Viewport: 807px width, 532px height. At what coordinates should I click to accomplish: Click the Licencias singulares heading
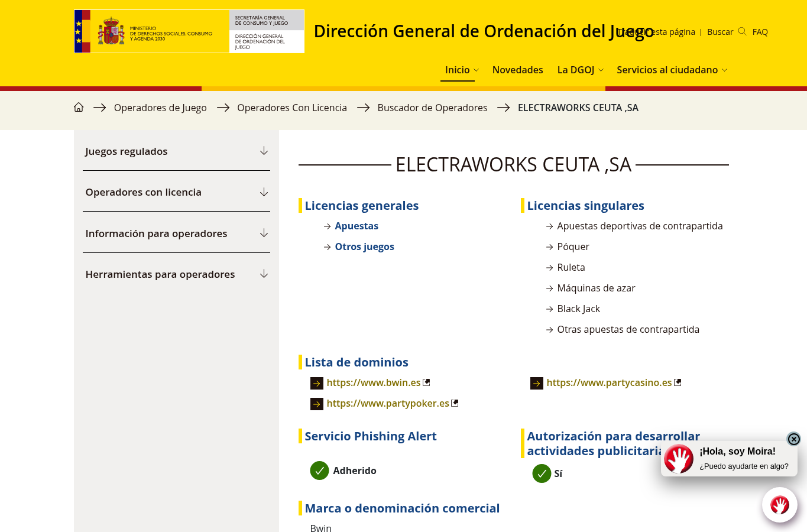point(585,206)
